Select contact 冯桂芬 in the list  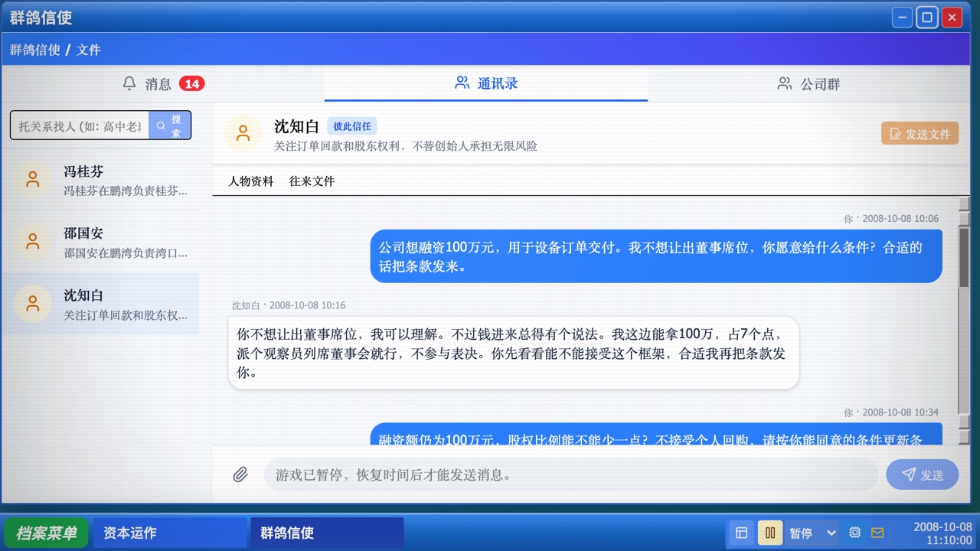(x=100, y=180)
